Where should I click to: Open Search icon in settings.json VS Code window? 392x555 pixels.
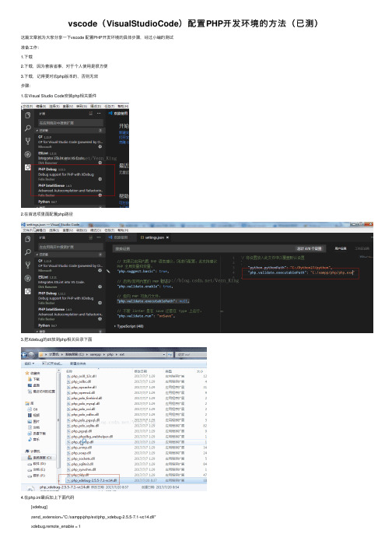27,252
